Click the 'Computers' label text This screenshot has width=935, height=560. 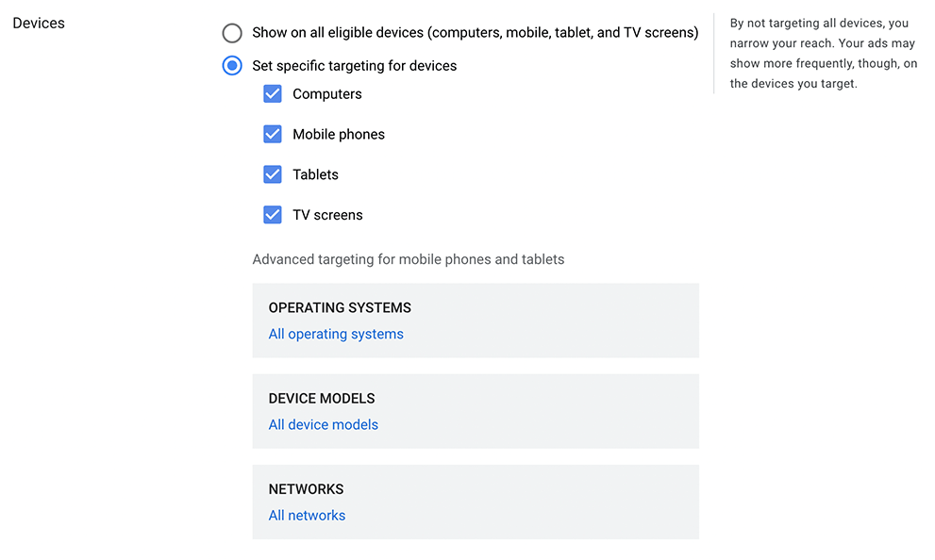tap(326, 94)
